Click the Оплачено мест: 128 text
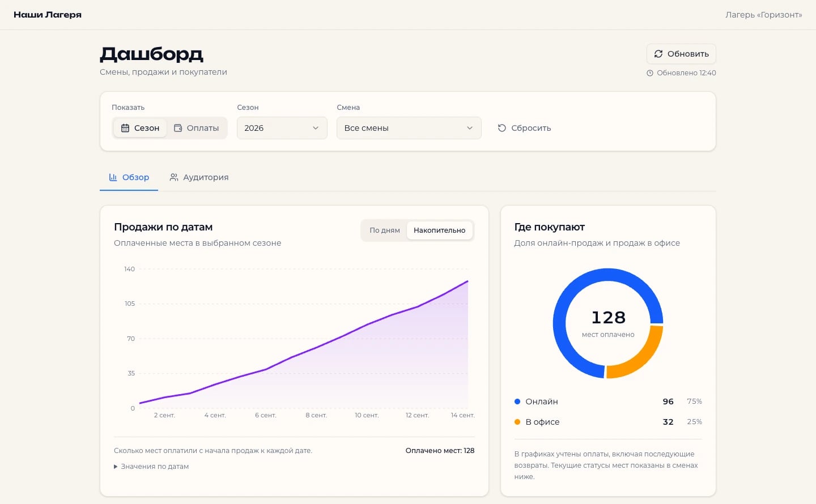The image size is (816, 504). (x=440, y=451)
